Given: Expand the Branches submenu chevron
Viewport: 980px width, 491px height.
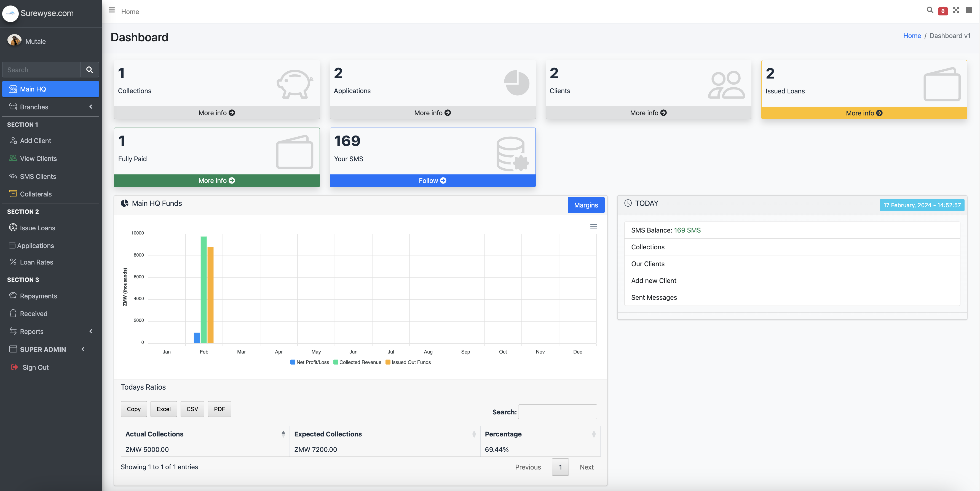Looking at the screenshot, I should click(x=90, y=107).
